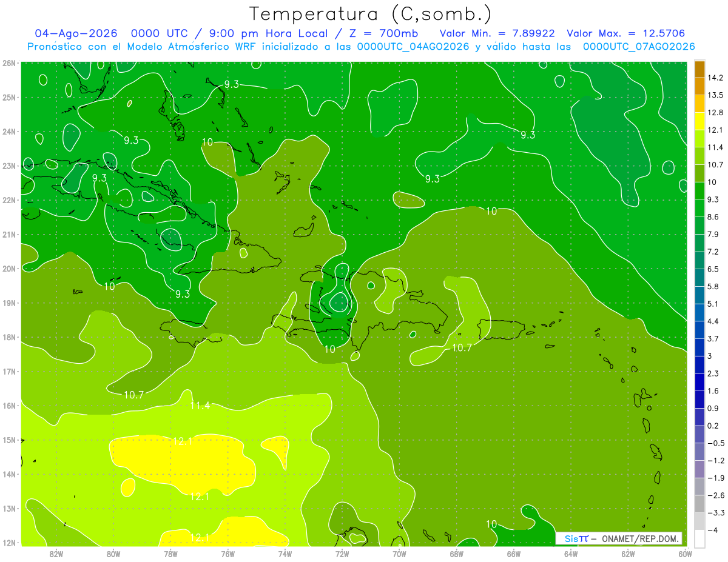728x562 pixels.
Task: Click the colorbar swatch between 0.9 and 1.6
Action: coord(699,400)
